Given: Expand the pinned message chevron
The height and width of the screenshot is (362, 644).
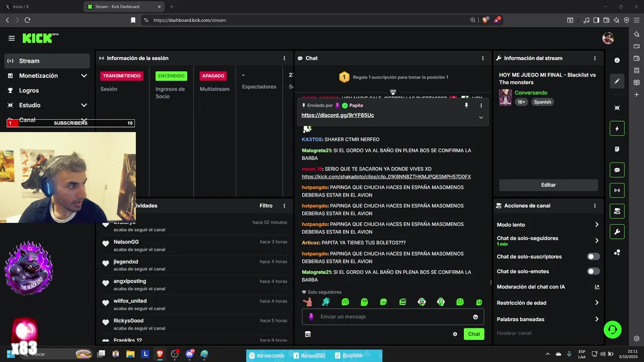Looking at the screenshot, I should [x=481, y=118].
